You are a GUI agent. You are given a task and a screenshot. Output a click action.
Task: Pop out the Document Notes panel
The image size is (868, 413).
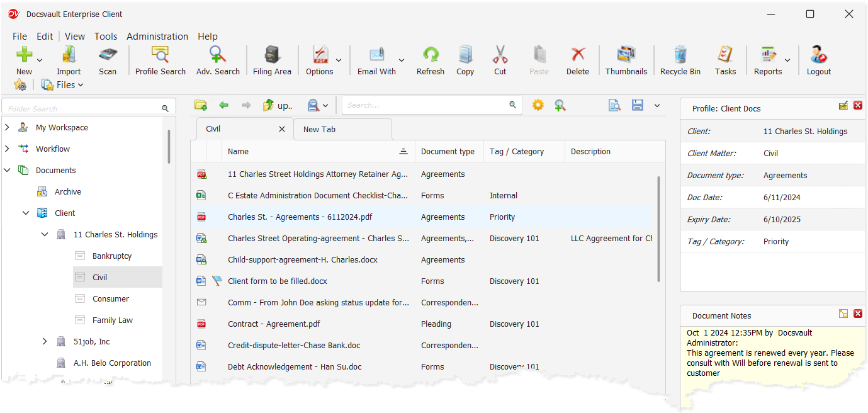click(x=843, y=313)
